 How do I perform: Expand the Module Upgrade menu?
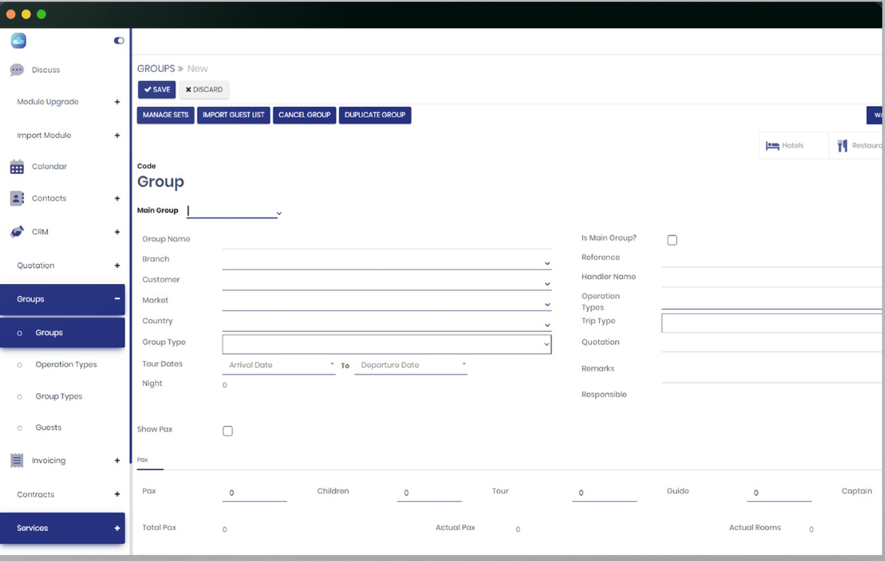click(117, 102)
